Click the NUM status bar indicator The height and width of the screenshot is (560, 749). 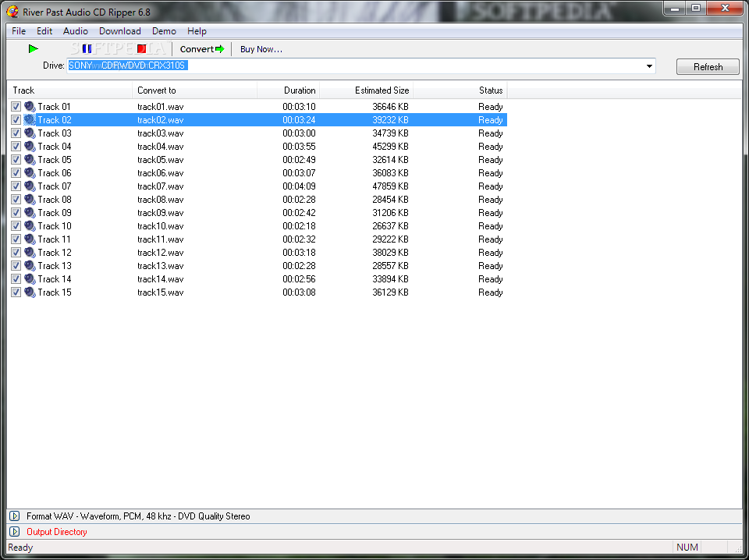[x=687, y=547]
